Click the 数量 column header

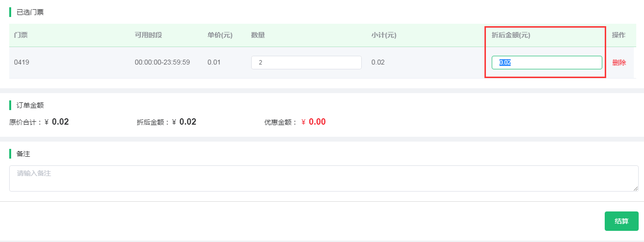tap(258, 35)
